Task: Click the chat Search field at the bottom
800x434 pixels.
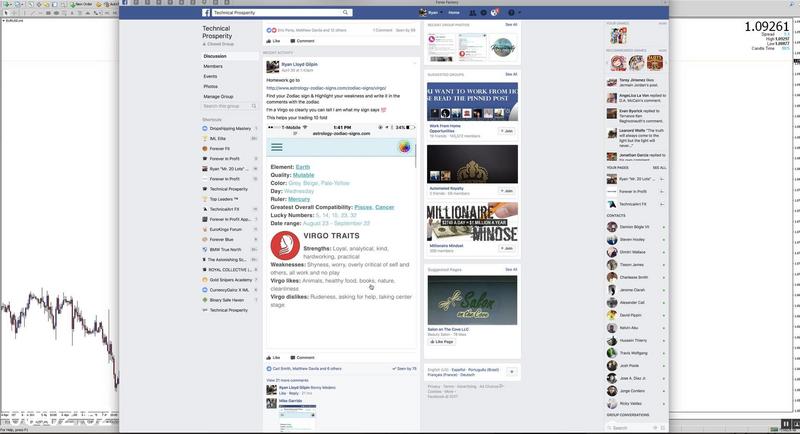Action: (630, 428)
